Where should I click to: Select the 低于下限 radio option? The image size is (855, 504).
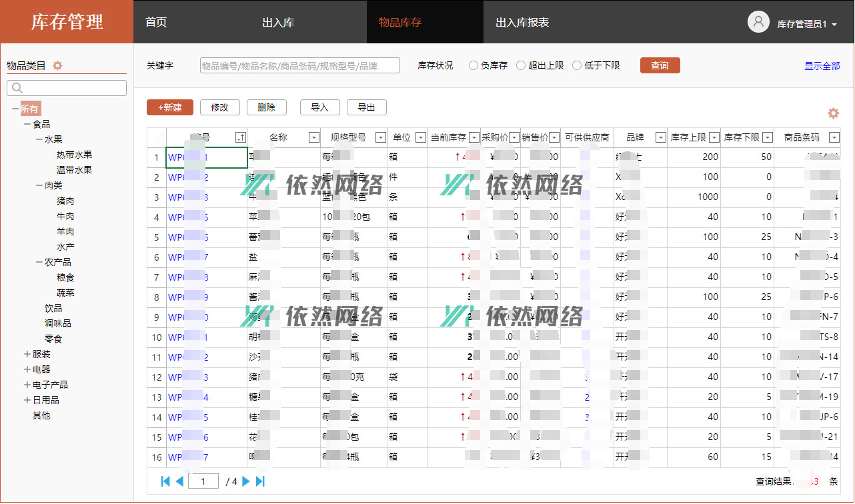pyautogui.click(x=577, y=65)
